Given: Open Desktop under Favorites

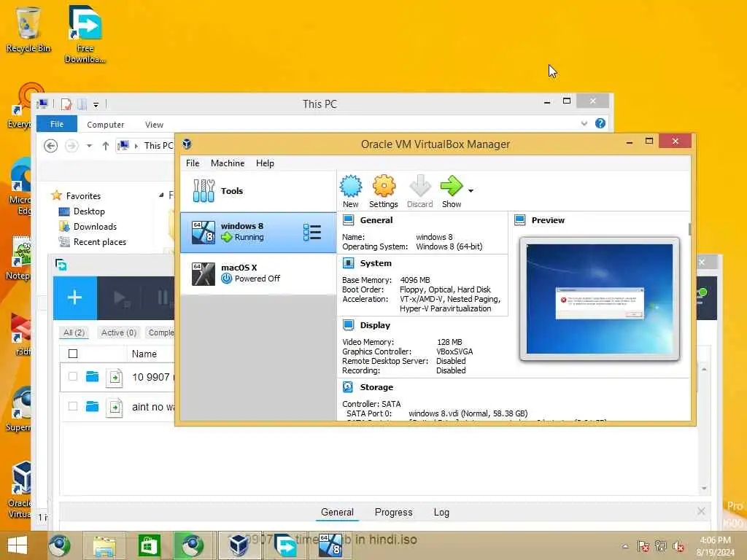Looking at the screenshot, I should tap(82, 211).
